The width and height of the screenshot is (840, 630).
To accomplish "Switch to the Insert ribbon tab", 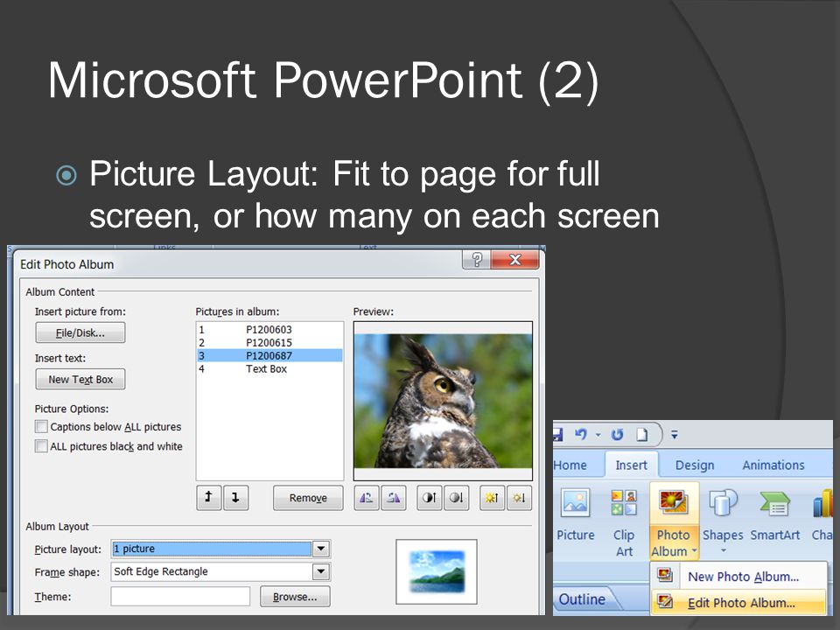I will click(631, 465).
